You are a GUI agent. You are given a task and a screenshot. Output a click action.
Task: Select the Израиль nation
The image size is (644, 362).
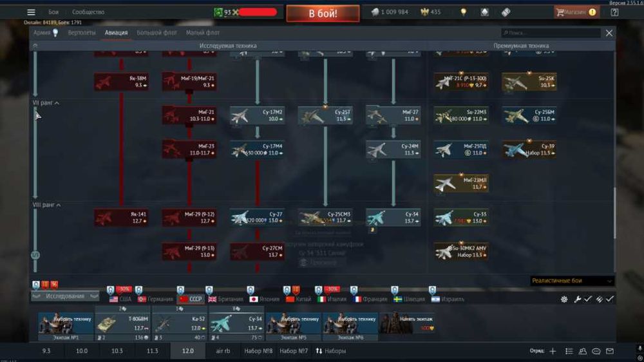pyautogui.click(x=448, y=299)
